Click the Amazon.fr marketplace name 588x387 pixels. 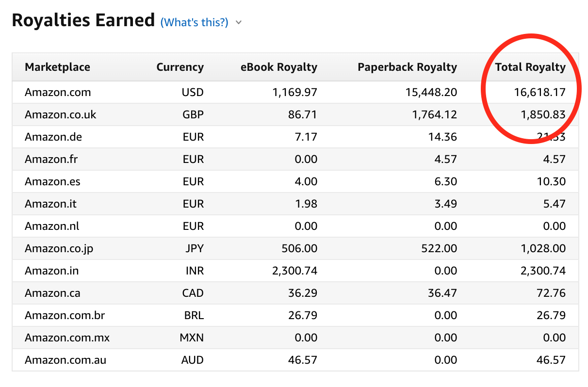[x=51, y=159]
